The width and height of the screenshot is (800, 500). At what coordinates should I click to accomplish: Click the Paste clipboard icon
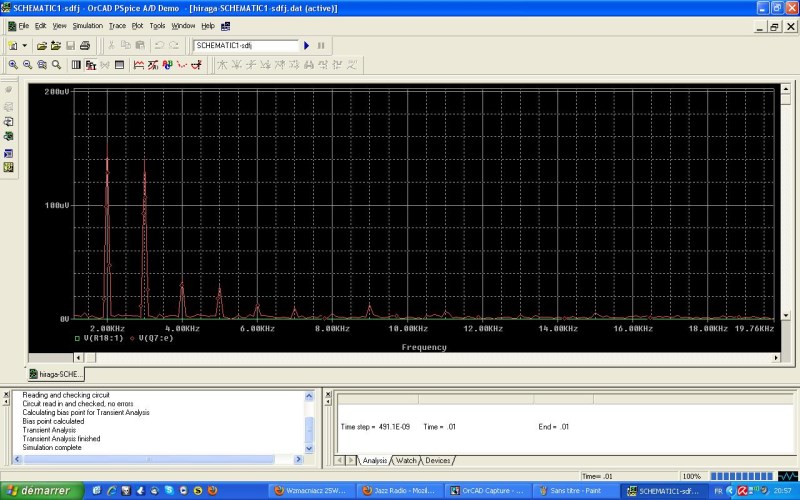click(140, 45)
